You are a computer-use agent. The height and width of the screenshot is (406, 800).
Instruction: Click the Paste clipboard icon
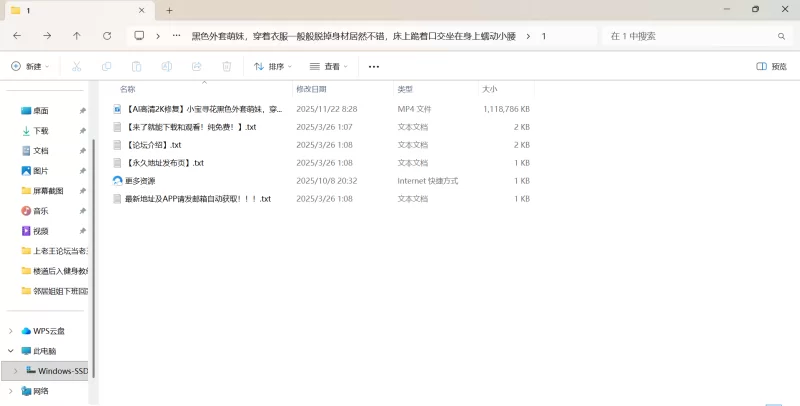click(136, 66)
